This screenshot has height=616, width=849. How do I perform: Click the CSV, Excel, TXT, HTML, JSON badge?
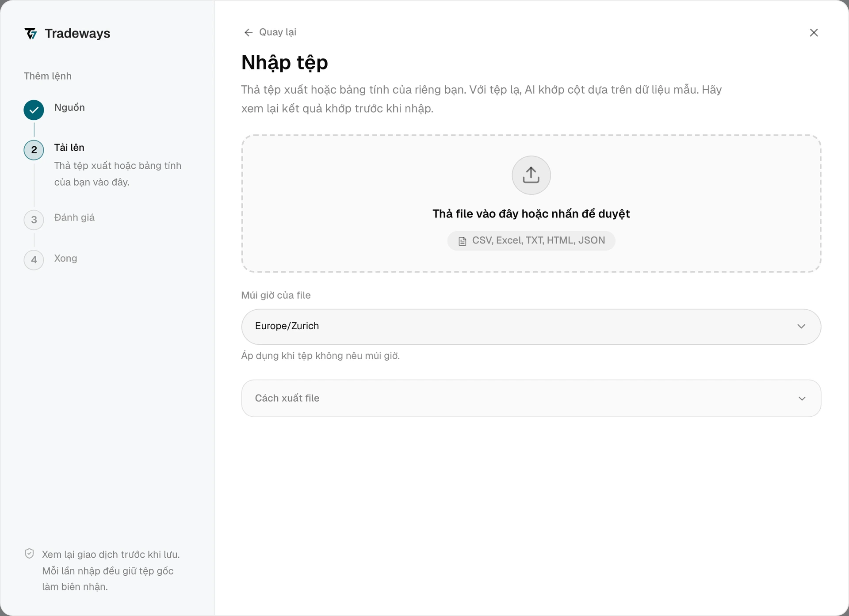coord(531,241)
